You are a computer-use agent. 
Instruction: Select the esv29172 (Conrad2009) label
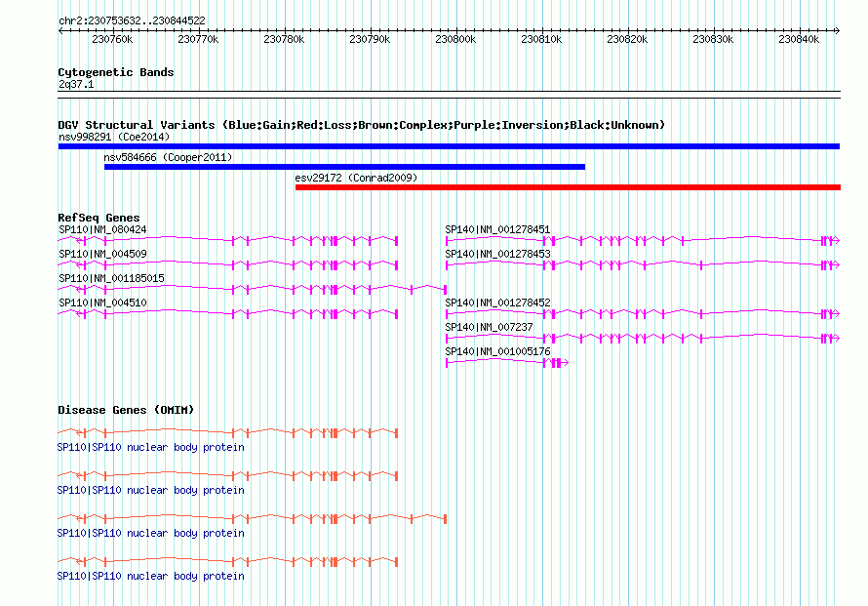click(356, 178)
